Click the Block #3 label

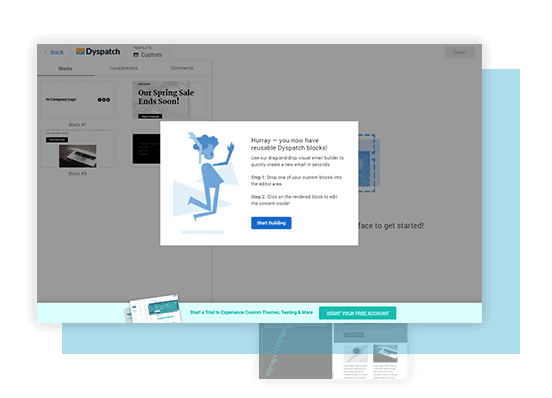77,173
